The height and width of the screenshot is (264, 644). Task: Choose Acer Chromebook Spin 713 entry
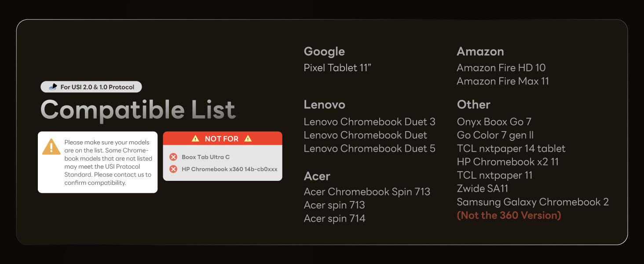click(367, 192)
